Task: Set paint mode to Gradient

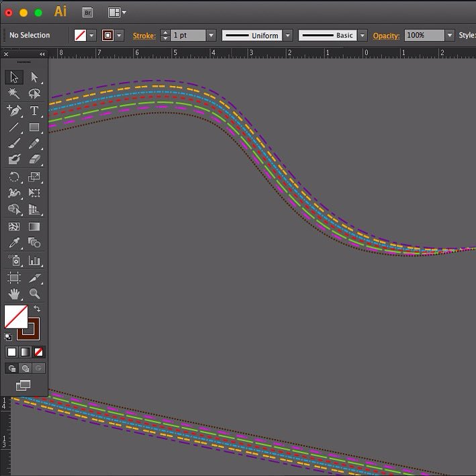Action: pos(25,352)
